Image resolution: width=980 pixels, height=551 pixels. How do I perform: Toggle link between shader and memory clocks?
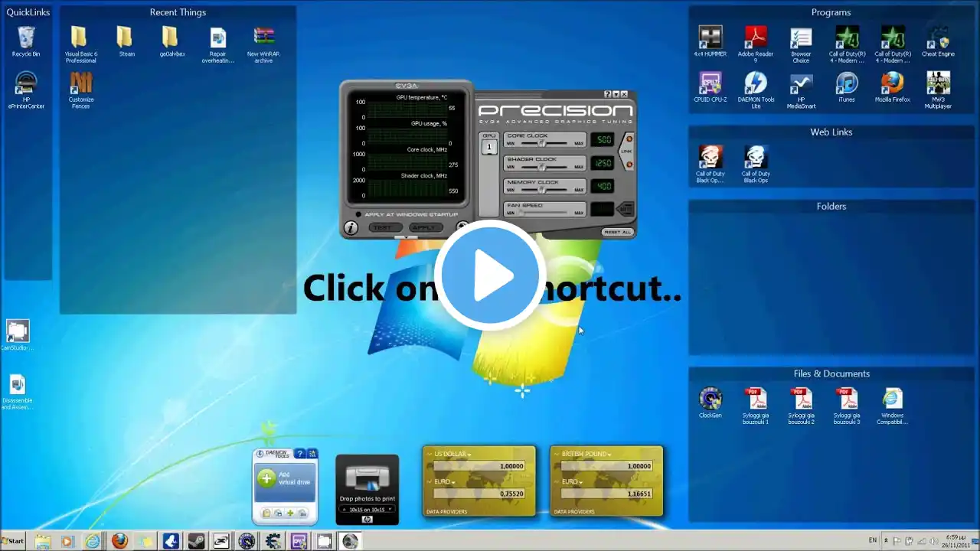[629, 163]
